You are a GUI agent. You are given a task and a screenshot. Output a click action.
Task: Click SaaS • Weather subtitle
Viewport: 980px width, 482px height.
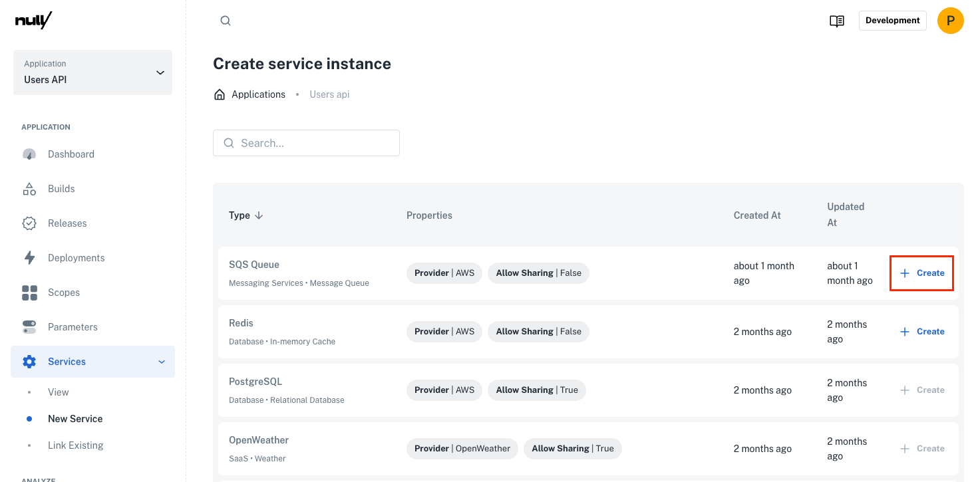click(257, 459)
